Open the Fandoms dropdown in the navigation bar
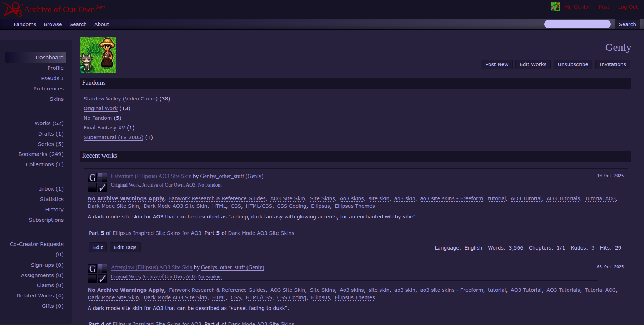The height and width of the screenshot is (325, 644). coord(25,24)
